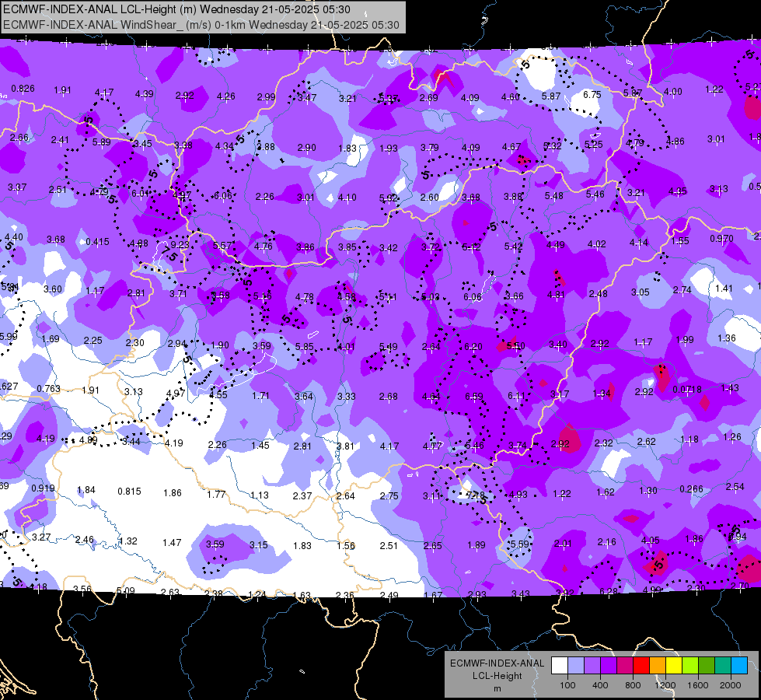Click the WindShear 0-1km title line
This screenshot has width=761, height=700.
[201, 25]
